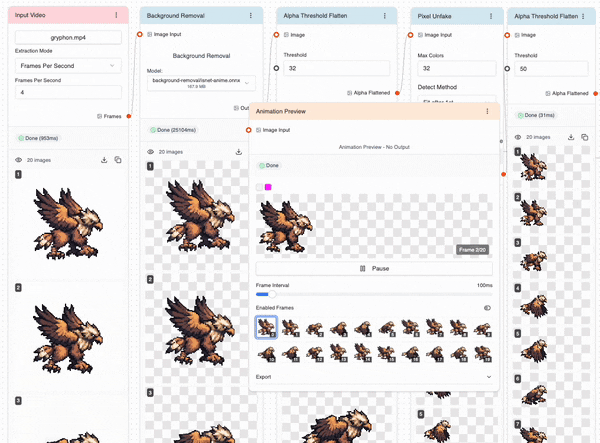Image resolution: width=600 pixels, height=443 pixels.
Task: Click the 'Animation Preview - No Output' text
Action: 374,147
